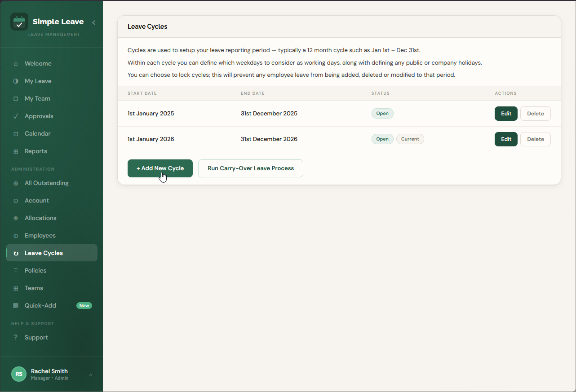Screen dimensions: 576x392
Task: Open the Support page
Action: coord(52,338)
